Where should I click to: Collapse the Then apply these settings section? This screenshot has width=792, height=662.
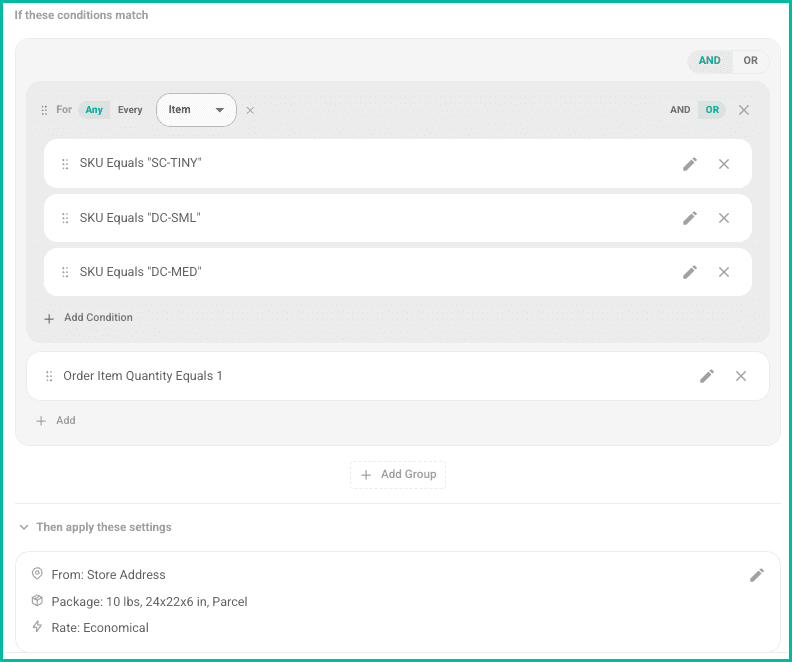(x=24, y=527)
